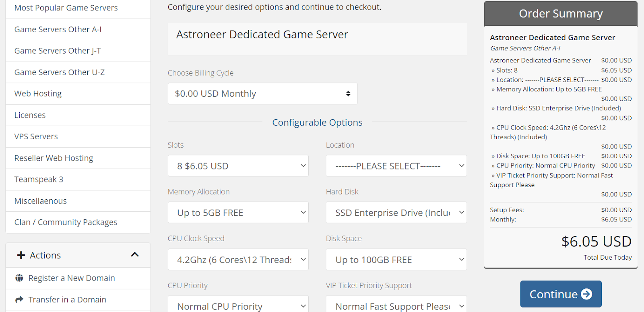Collapse the Actions panel with the chevron
The height and width of the screenshot is (312, 644).
tap(135, 254)
